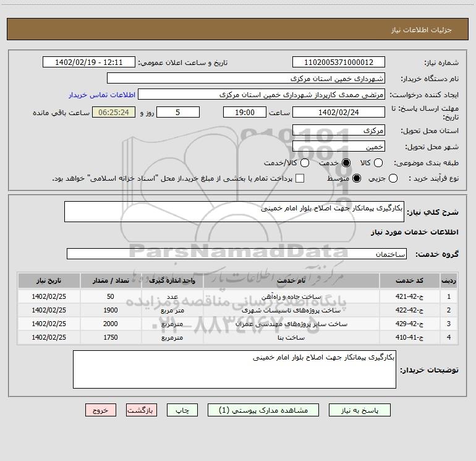Screen dimensions: 476x461
Task: Click service code ج-42-422
Action: [x=409, y=310]
